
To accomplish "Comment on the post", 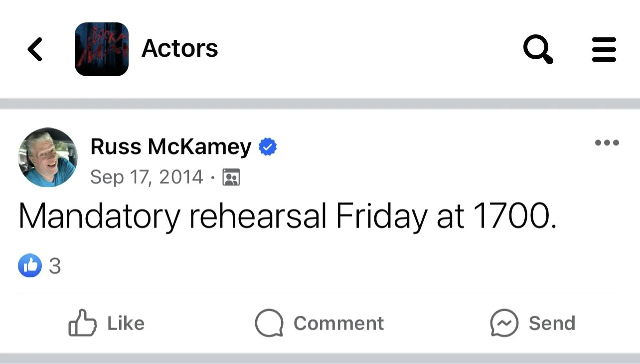I will pyautogui.click(x=320, y=323).
